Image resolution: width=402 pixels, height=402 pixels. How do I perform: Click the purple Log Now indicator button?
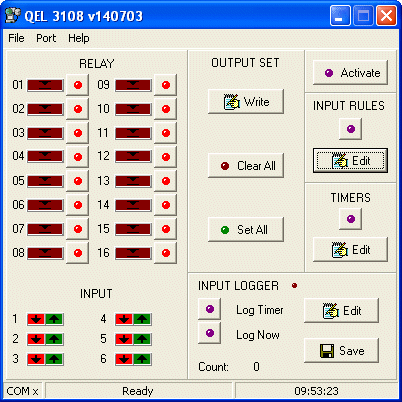click(210, 333)
